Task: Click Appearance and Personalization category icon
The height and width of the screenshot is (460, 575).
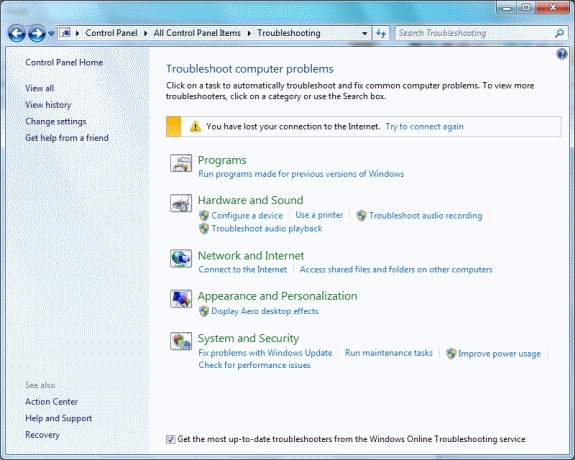Action: point(181,299)
